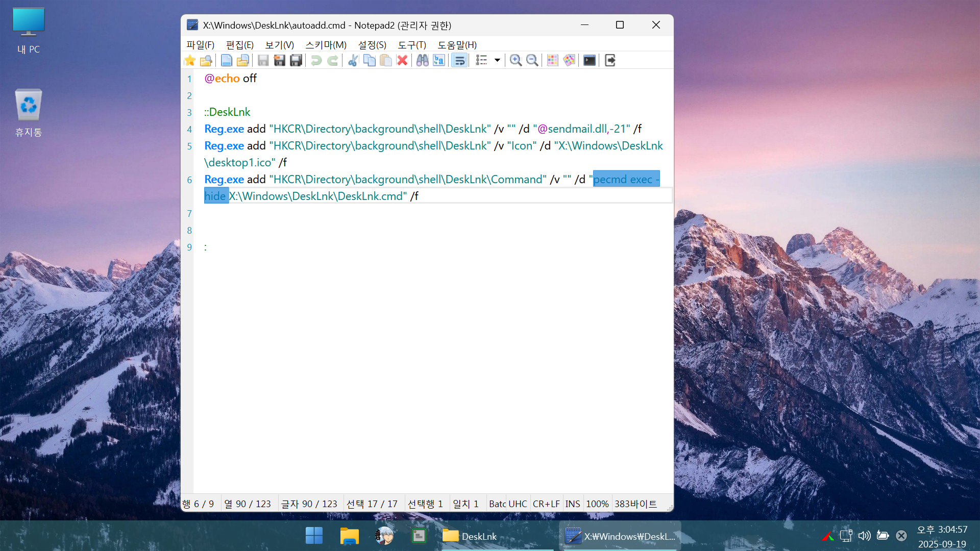Screen dimensions: 980x551
Task: Click the Favorites star icon
Action: point(190,60)
